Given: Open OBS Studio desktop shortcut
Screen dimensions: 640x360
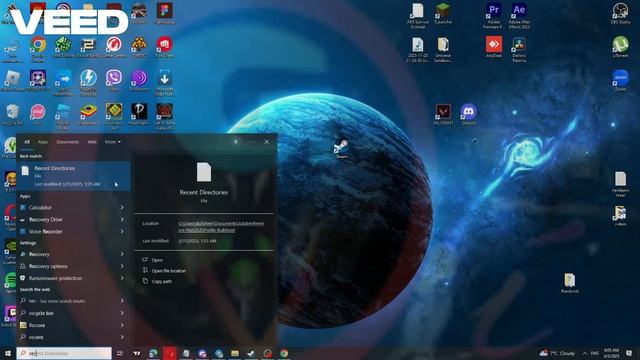Looking at the screenshot, I should tap(620, 13).
